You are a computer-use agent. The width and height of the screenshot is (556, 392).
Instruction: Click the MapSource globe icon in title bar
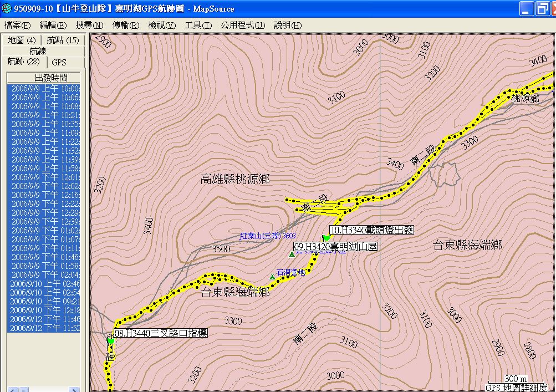pos(6,8)
